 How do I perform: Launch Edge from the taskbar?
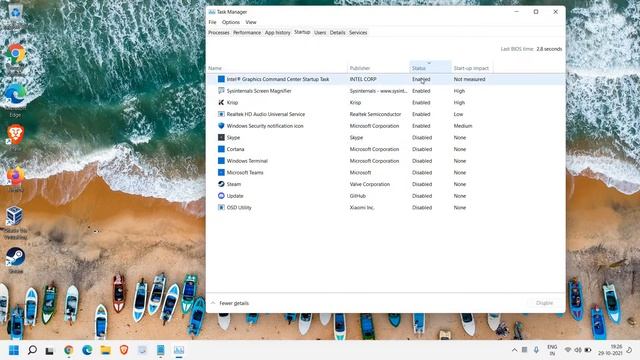tap(87, 350)
